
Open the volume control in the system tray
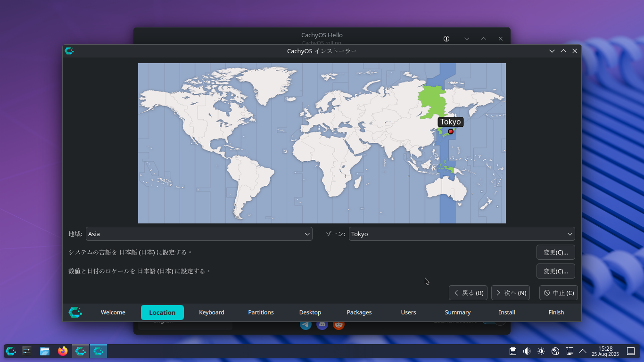tap(527, 351)
